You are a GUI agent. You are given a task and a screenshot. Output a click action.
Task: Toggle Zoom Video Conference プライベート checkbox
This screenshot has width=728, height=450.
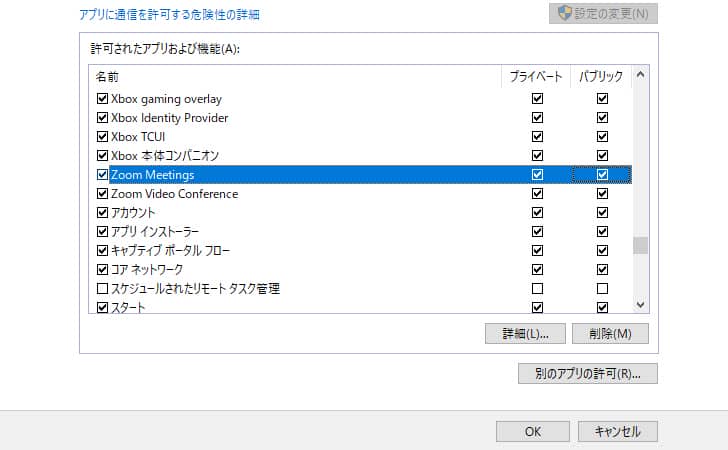pos(537,194)
